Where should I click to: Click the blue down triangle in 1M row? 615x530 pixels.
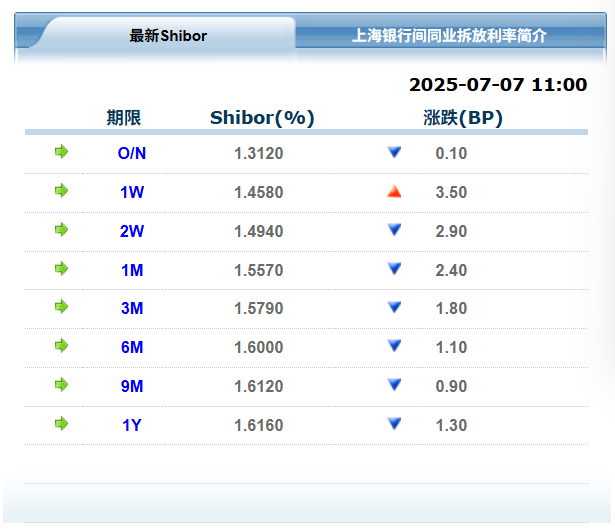click(x=394, y=269)
